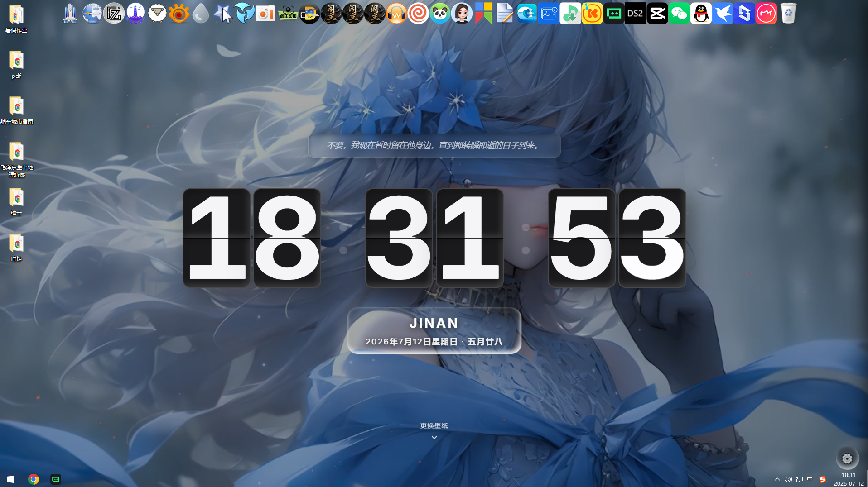Open the star with cursor app
The width and height of the screenshot is (868, 487).
(x=222, y=13)
